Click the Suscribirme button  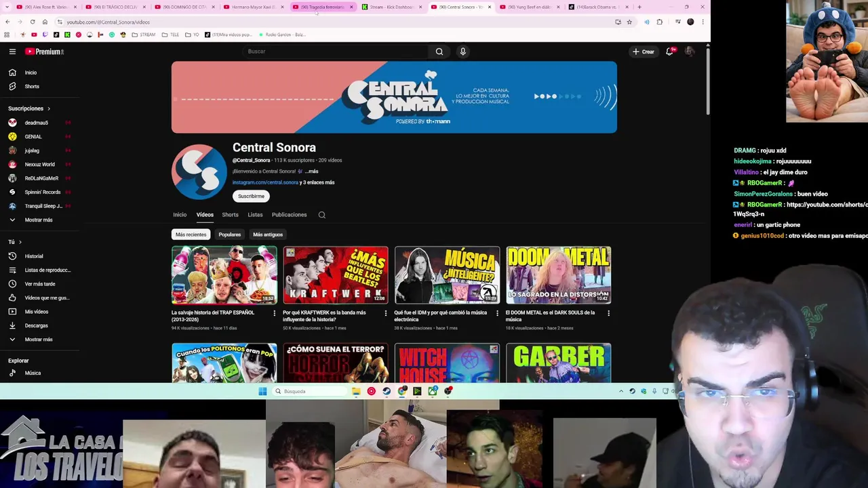click(251, 196)
